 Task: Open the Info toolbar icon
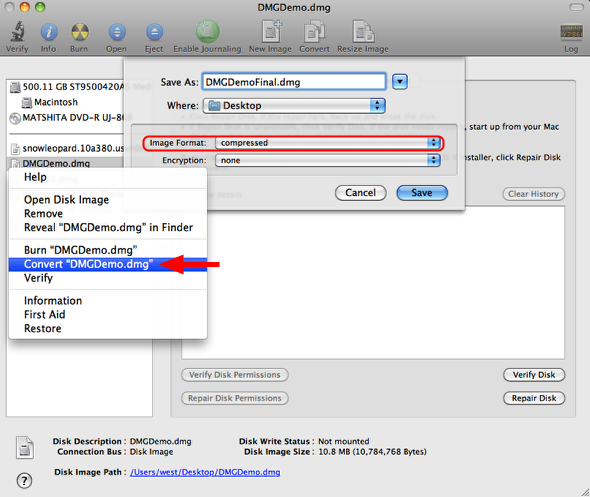click(49, 32)
